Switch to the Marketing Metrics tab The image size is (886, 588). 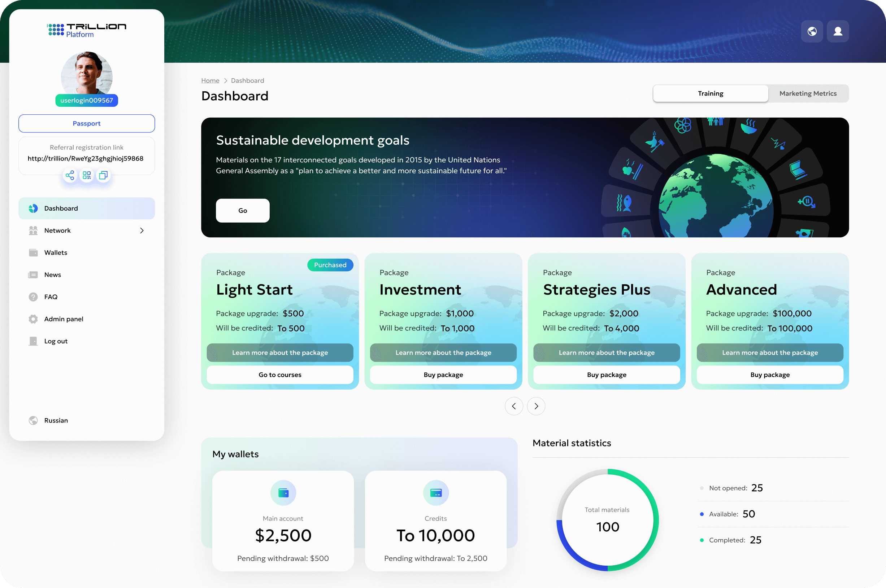point(808,93)
